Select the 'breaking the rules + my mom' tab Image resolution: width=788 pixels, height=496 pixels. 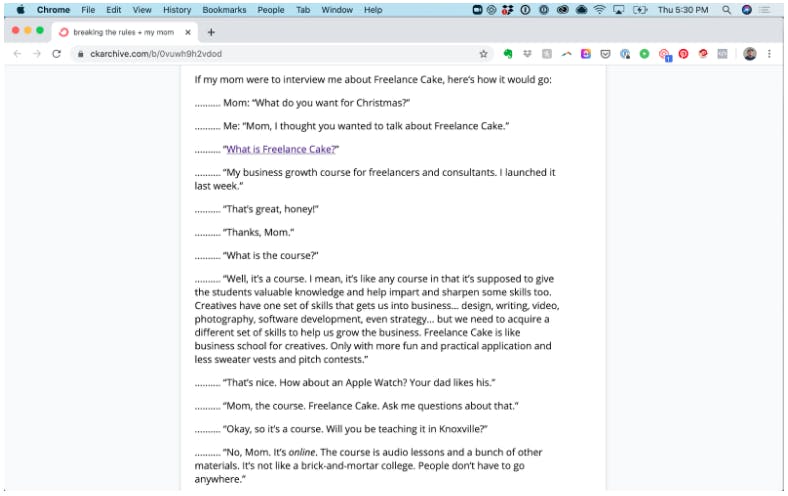tap(125, 32)
